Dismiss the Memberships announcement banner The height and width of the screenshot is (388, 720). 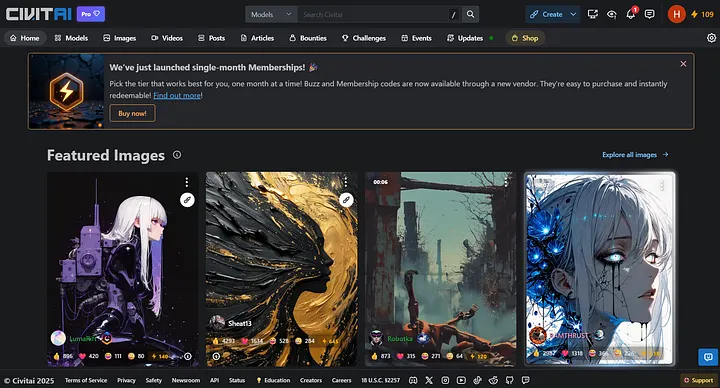683,64
